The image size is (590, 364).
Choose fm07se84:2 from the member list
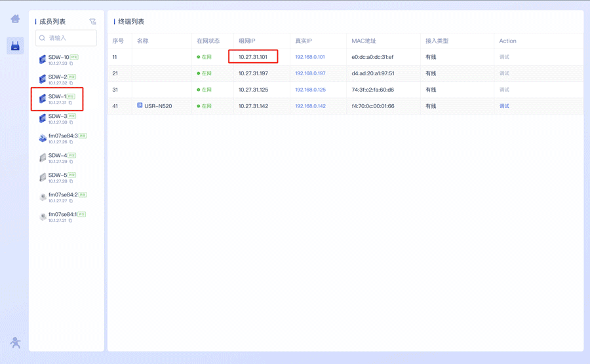[62, 195]
